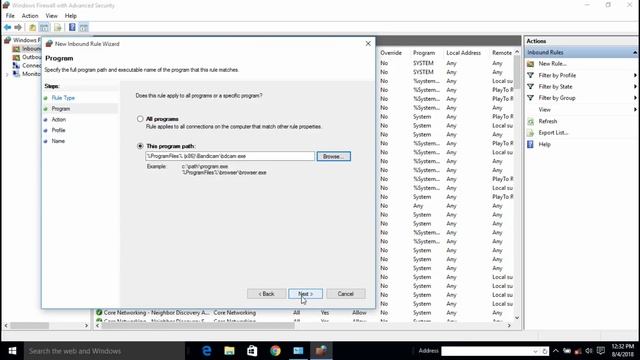Click the Help toolbar icon
The height and width of the screenshot is (360, 640).
tap(72, 27)
